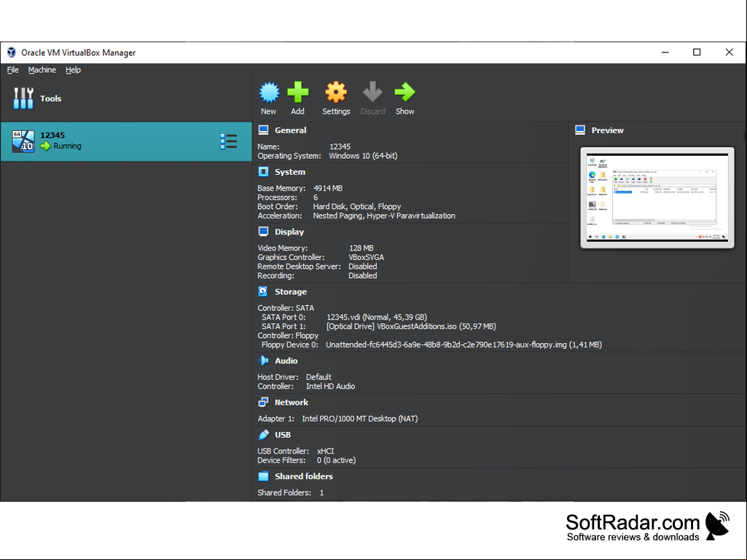747x560 pixels.
Task: Click the 12345.vdi hard disk entry
Action: point(377,318)
